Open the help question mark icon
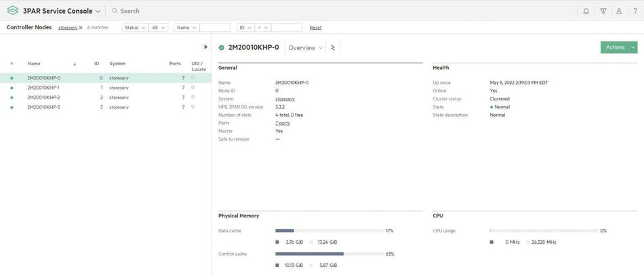 click(x=635, y=11)
